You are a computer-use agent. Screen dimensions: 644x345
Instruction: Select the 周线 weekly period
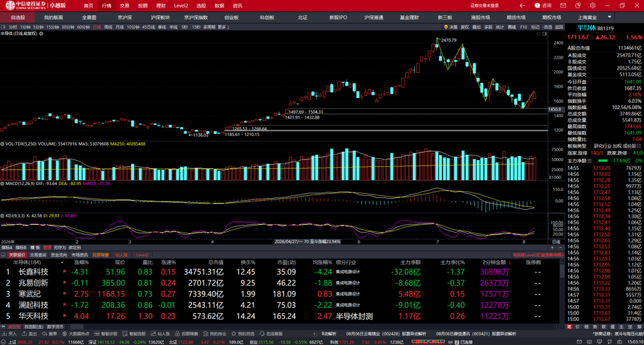(108, 27)
